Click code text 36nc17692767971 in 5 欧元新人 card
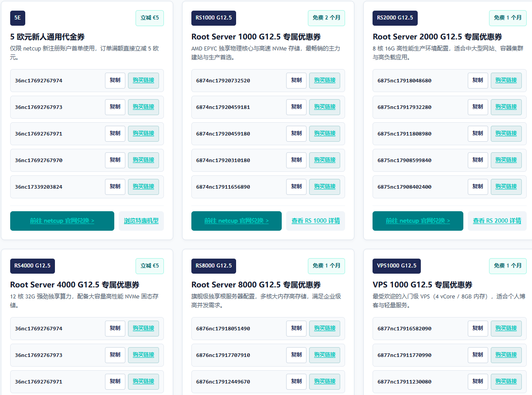The width and height of the screenshot is (532, 395). coord(39,134)
